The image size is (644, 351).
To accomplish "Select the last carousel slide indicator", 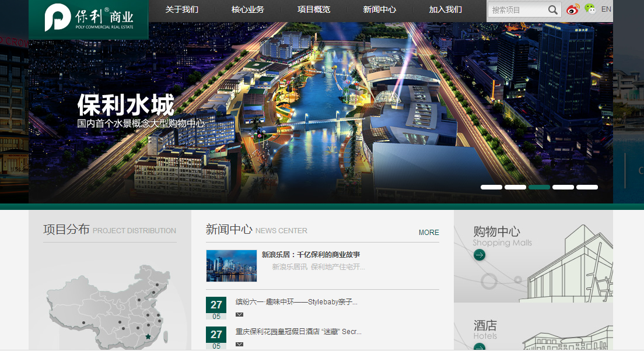I will [587, 187].
